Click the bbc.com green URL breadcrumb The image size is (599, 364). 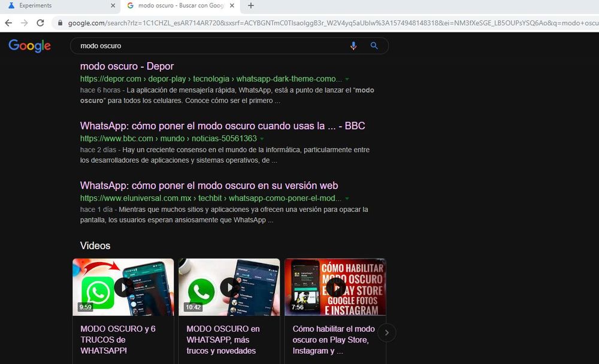pos(168,138)
